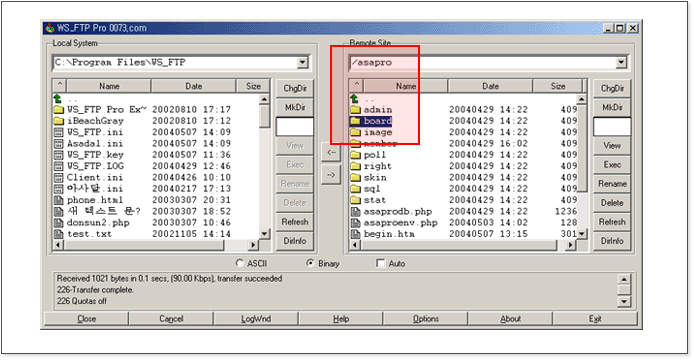Select the Binary transfer mode radio button

310,263
